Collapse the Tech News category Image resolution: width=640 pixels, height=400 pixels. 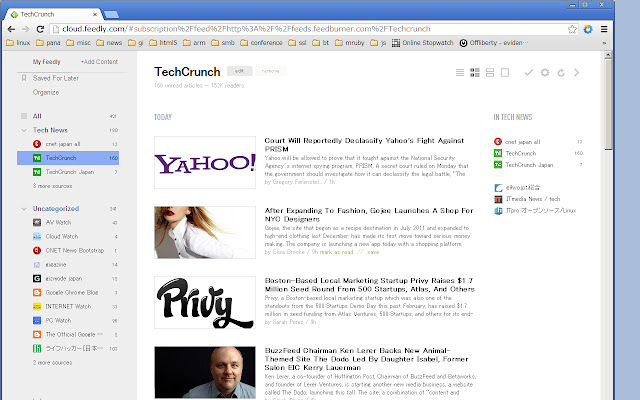[x=24, y=130]
